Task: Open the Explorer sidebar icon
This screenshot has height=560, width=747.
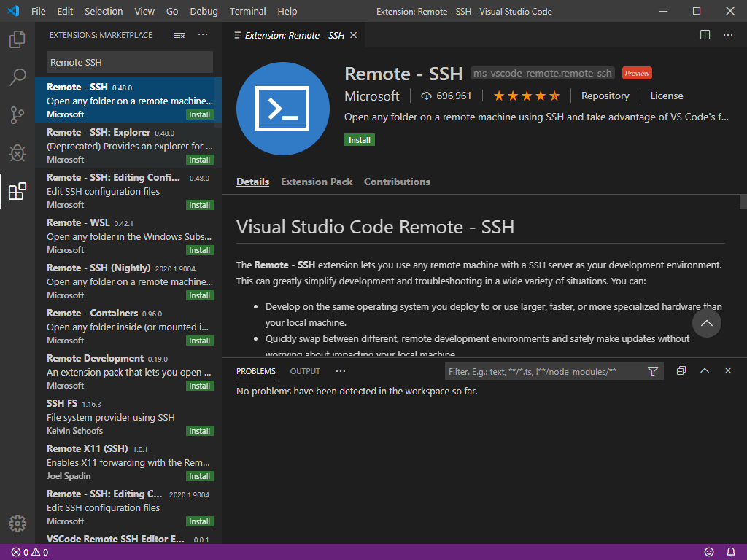Action: 18,40
